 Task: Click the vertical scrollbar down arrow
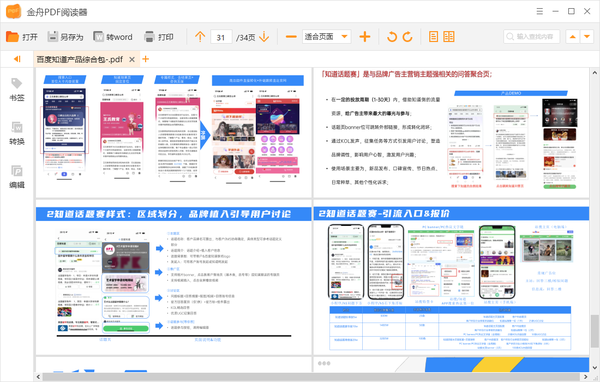pyautogui.click(x=594, y=368)
